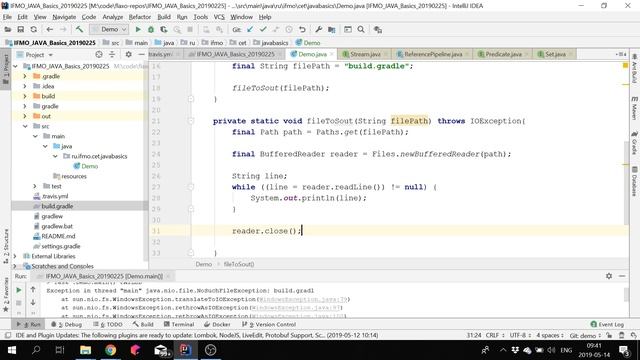The image size is (640, 360).
Task: Open Settings via the wrench icon
Action: coord(318,29)
